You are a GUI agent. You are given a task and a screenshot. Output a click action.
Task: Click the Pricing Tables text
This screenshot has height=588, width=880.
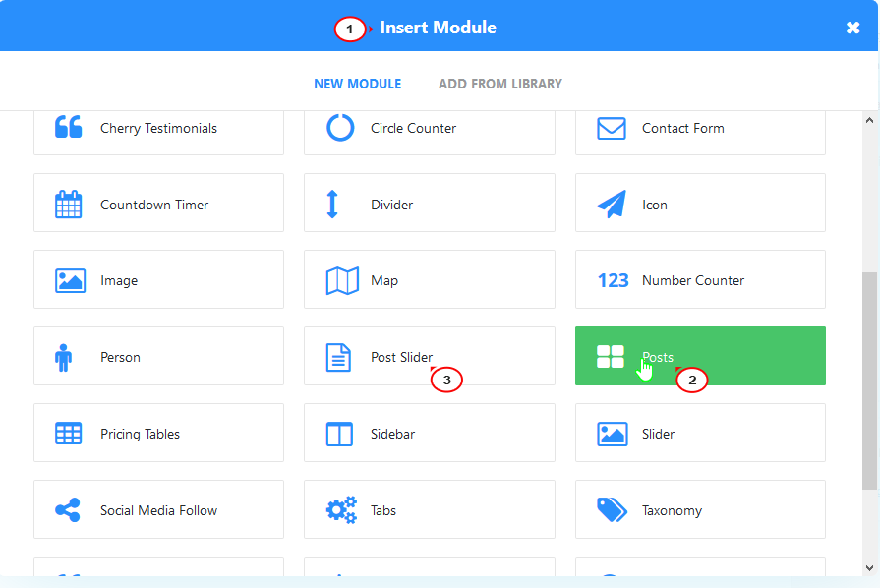coord(140,435)
